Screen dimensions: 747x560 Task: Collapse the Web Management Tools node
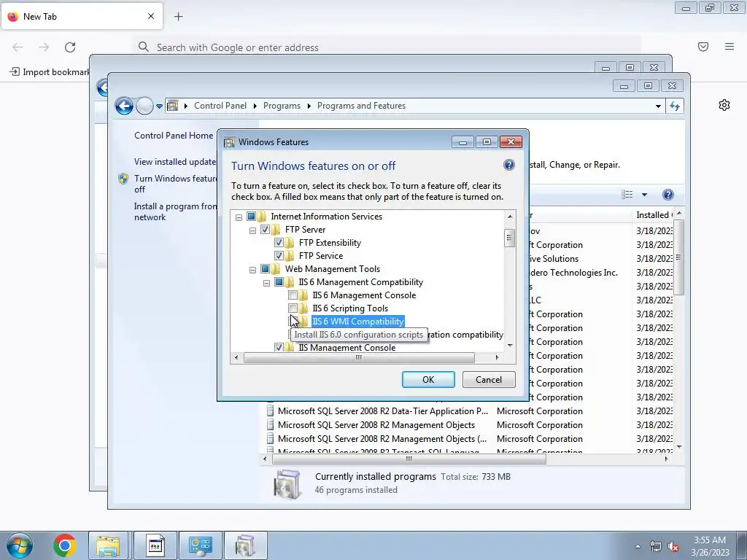(x=252, y=270)
